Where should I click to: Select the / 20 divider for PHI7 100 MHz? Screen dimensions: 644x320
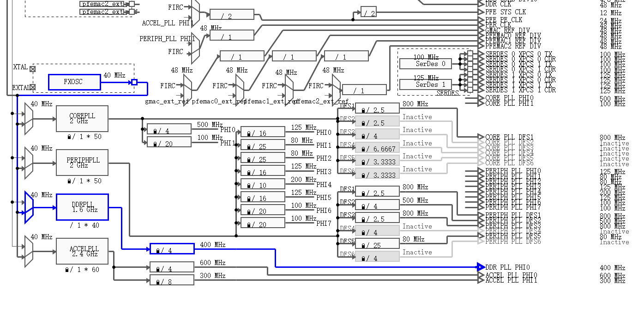(263, 223)
